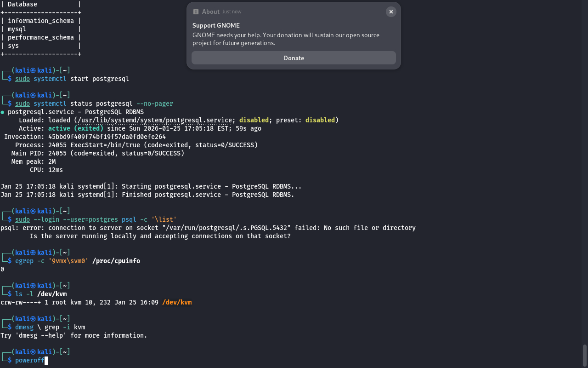Select the performance_schema database row

pyautogui.click(x=40, y=37)
